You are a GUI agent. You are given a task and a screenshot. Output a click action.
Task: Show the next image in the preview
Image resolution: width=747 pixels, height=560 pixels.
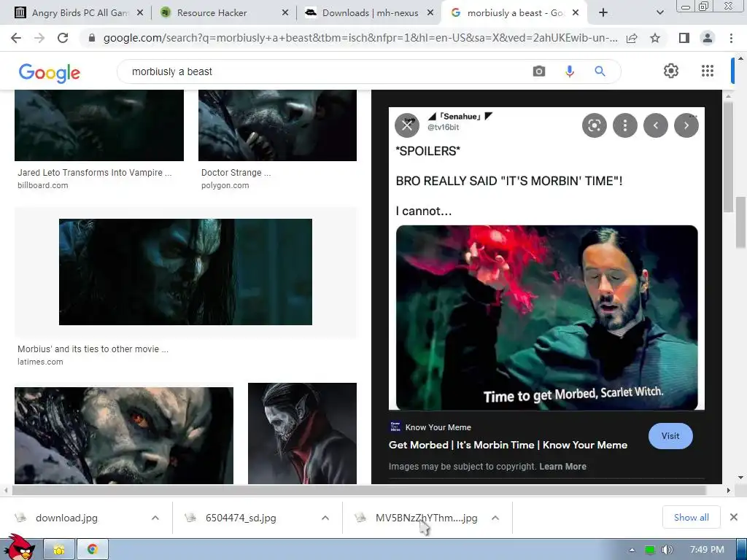click(x=686, y=125)
